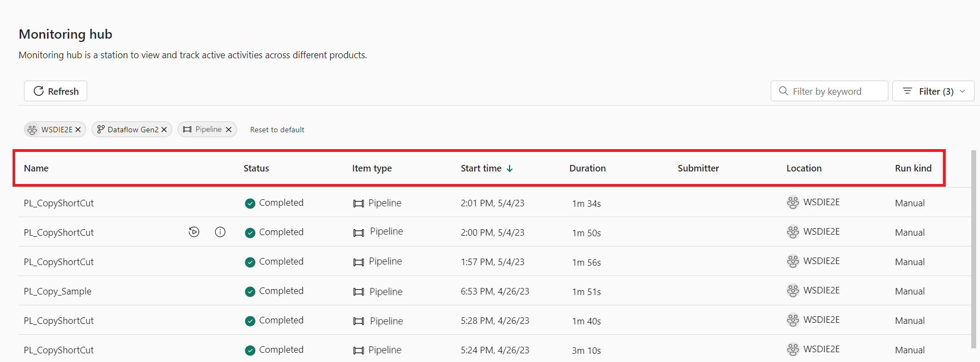Screen dimensions: 980x362
Task: Sort by the Name column header
Action: pyautogui.click(x=36, y=168)
